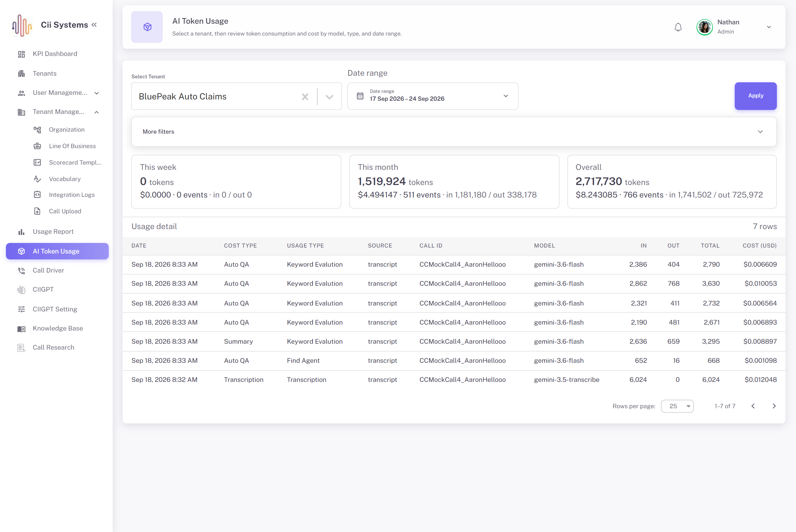This screenshot has width=796, height=532.
Task: Open the date range picker dropdown
Action: click(506, 96)
